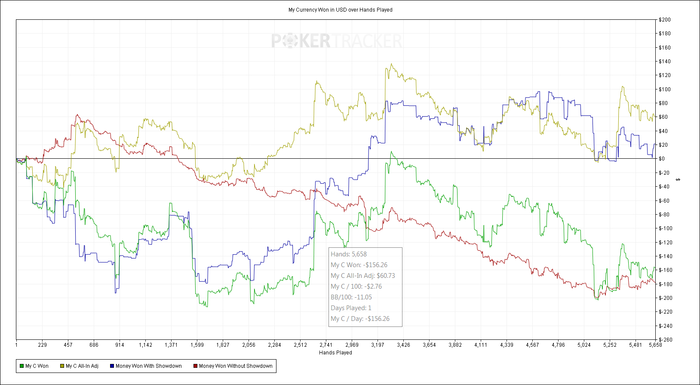Click the 4,796 x-axis tick label
The image size is (700, 385).
click(x=558, y=345)
